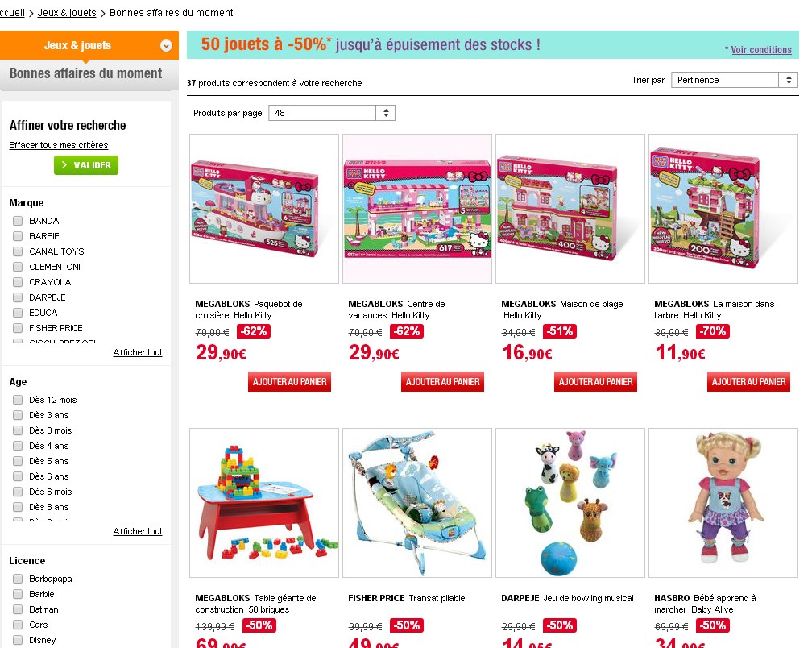This screenshot has width=812, height=648.
Task: Add Maison de plage Hello Kitty to panier
Action: tap(595, 382)
